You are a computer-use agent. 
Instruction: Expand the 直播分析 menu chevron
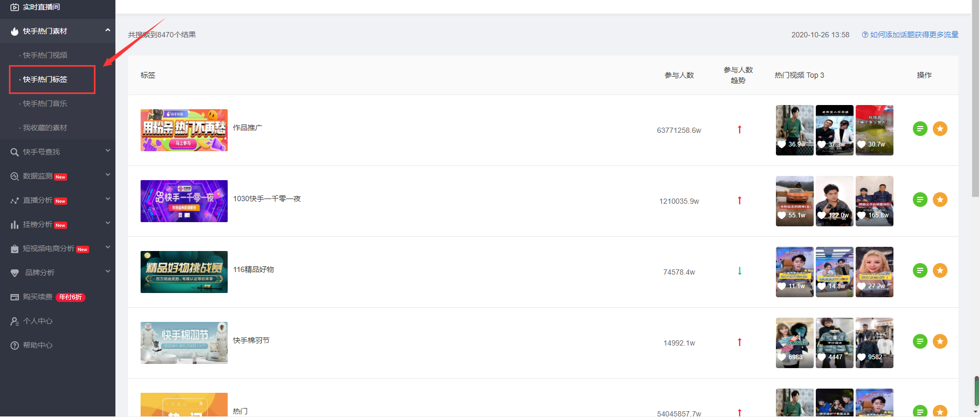tap(108, 199)
